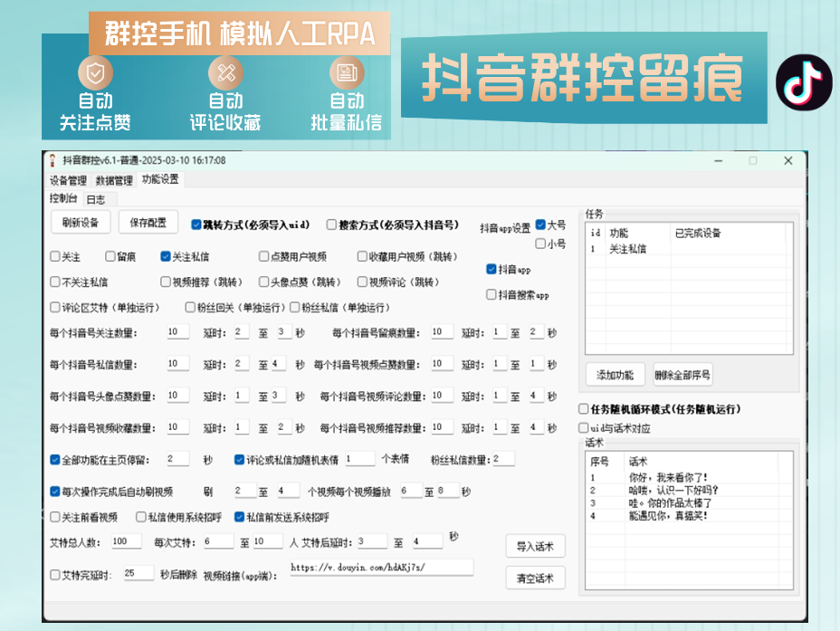The height and width of the screenshot is (631, 840).
Task: Select script row 哇。你的作品太棒了
Action: pyautogui.click(x=689, y=503)
